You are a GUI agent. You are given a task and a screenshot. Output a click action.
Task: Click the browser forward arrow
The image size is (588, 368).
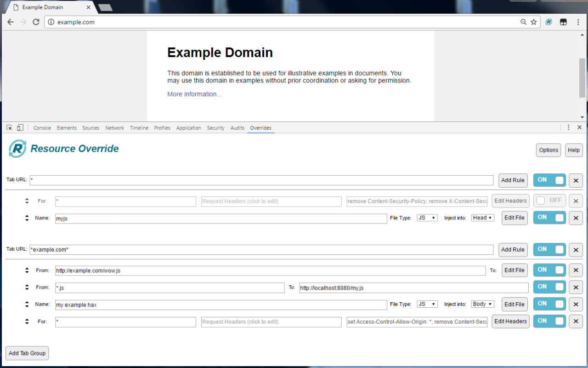pyautogui.click(x=23, y=22)
